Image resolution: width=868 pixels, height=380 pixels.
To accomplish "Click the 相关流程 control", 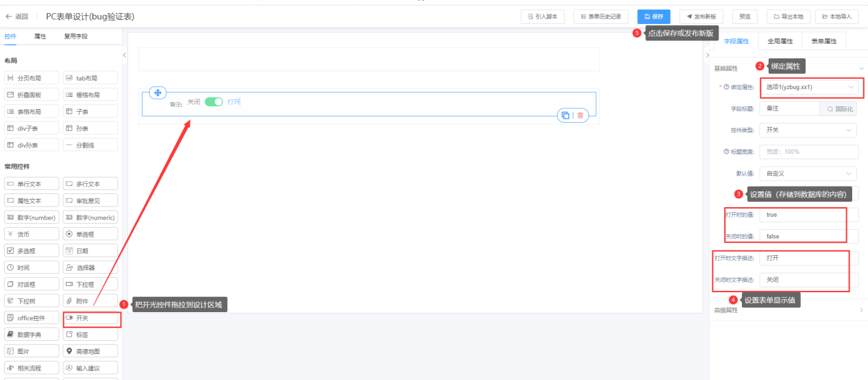I will pyautogui.click(x=32, y=368).
